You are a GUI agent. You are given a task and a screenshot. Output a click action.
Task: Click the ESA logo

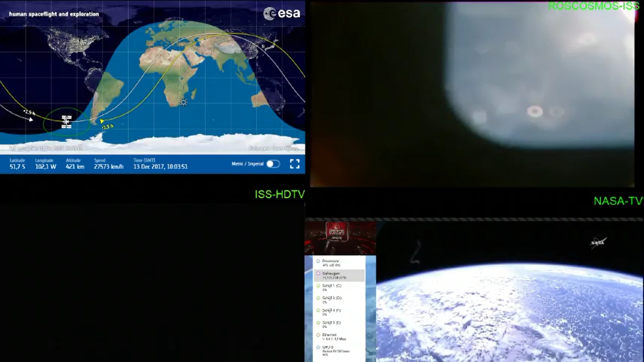coord(282,13)
